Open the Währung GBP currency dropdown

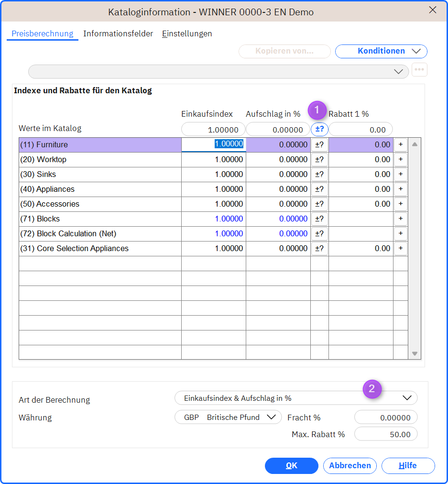[x=228, y=418]
